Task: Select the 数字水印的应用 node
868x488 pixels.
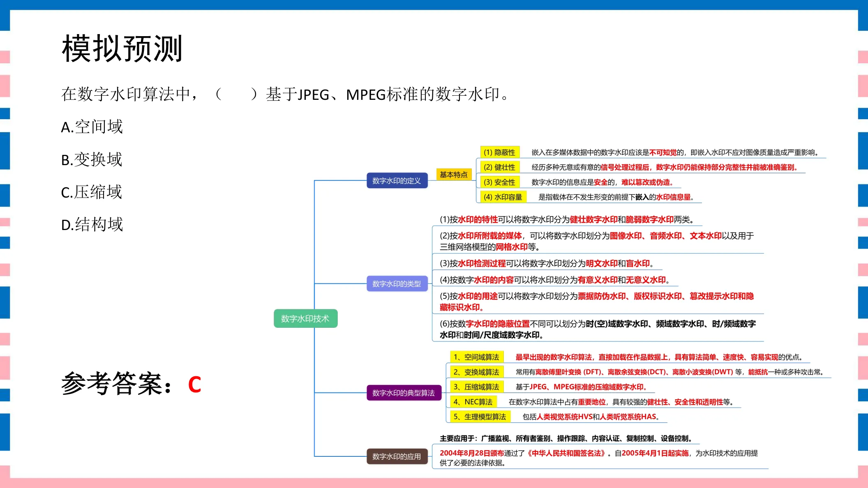Action: point(397,456)
